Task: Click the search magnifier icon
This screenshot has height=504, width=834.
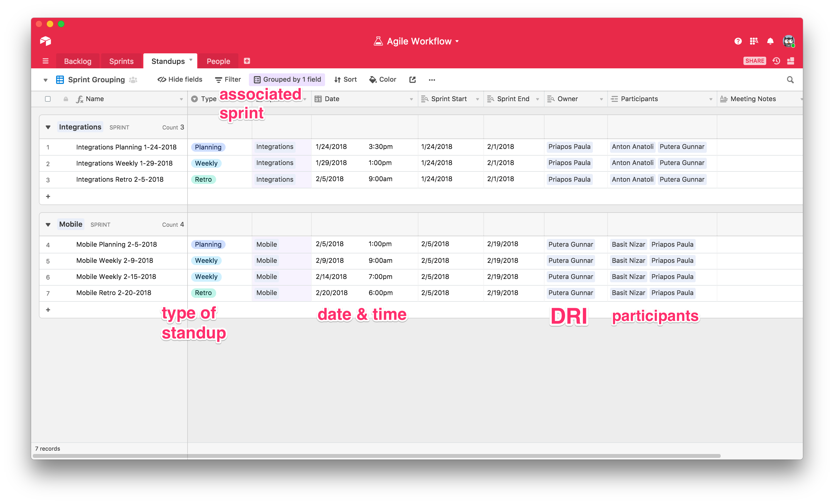Action: coord(790,79)
